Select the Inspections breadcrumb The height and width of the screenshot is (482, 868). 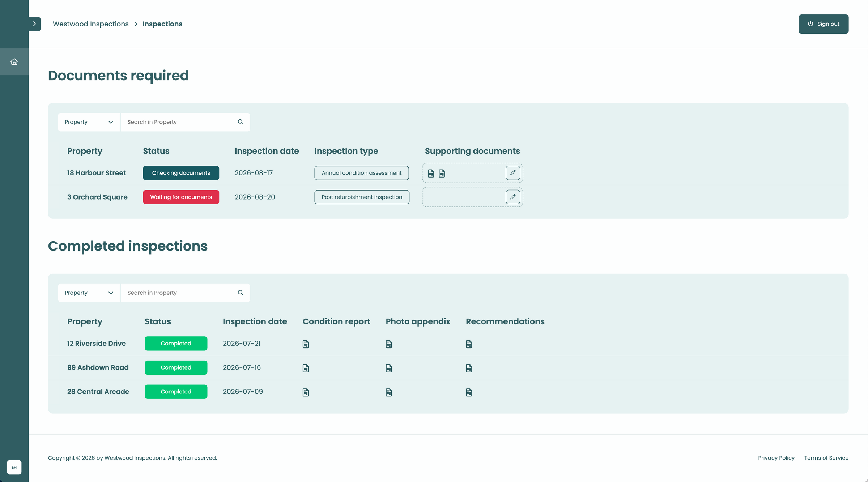[x=162, y=24]
